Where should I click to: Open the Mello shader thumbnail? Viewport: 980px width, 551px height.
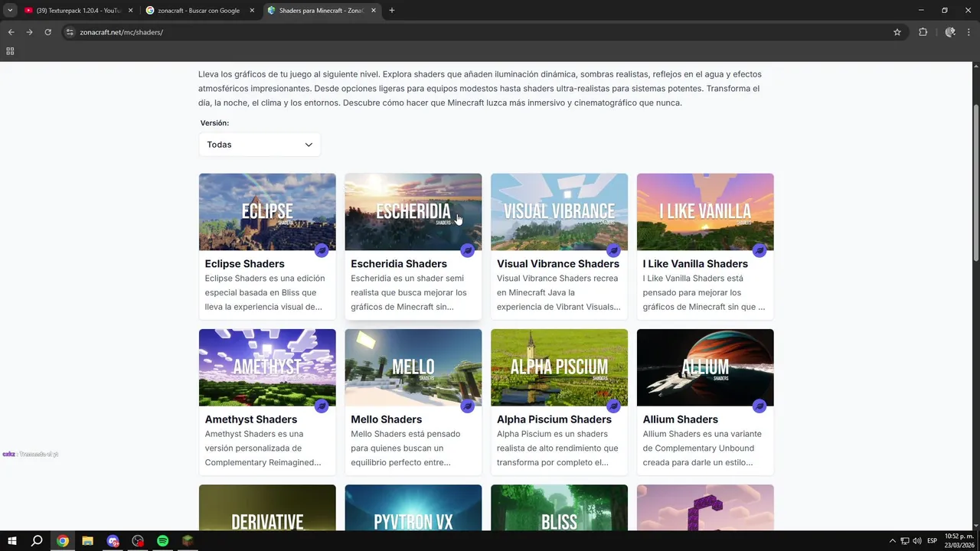[413, 367]
